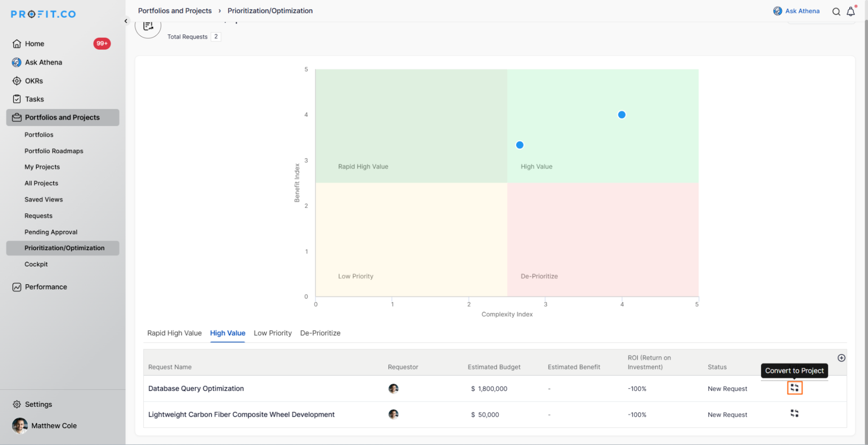Viewport: 868px width, 445px height.
Task: Click Convert to Project icon for Lightweight Carbon Fiber row
Action: pyautogui.click(x=794, y=413)
